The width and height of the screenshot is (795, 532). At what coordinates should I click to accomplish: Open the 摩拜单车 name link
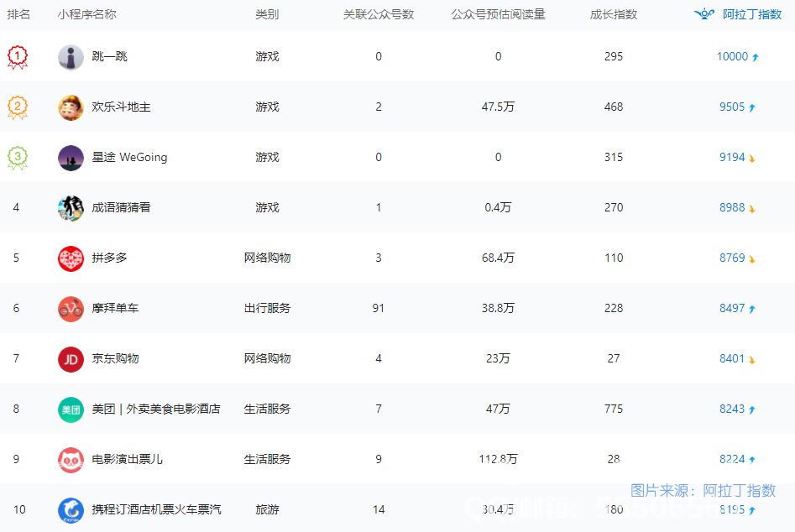click(x=115, y=308)
